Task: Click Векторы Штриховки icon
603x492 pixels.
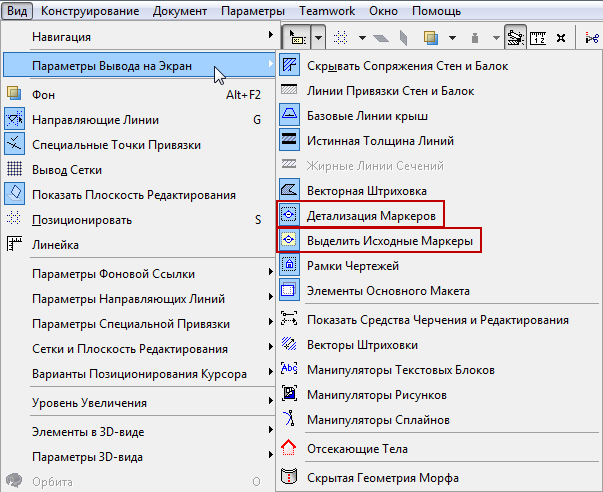Action: click(x=289, y=344)
